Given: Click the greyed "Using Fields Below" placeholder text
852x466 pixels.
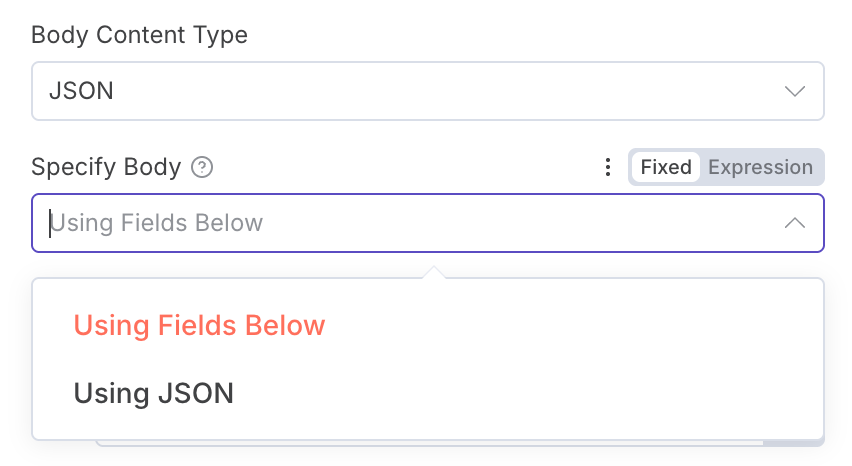Looking at the screenshot, I should 158,223.
